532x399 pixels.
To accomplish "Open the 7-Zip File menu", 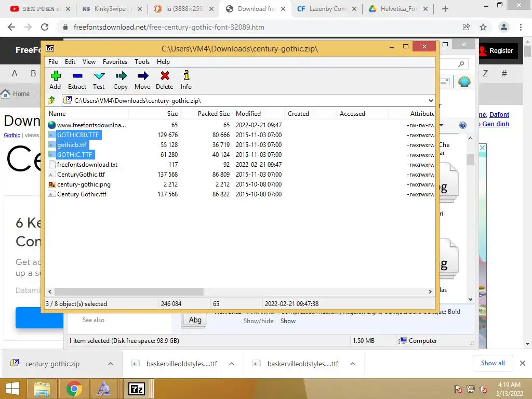I will click(53, 62).
